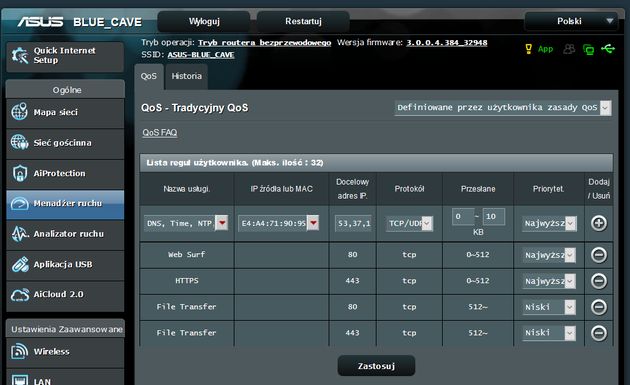Open firmware version 3.0.0.4.384_32948 link

(x=447, y=43)
